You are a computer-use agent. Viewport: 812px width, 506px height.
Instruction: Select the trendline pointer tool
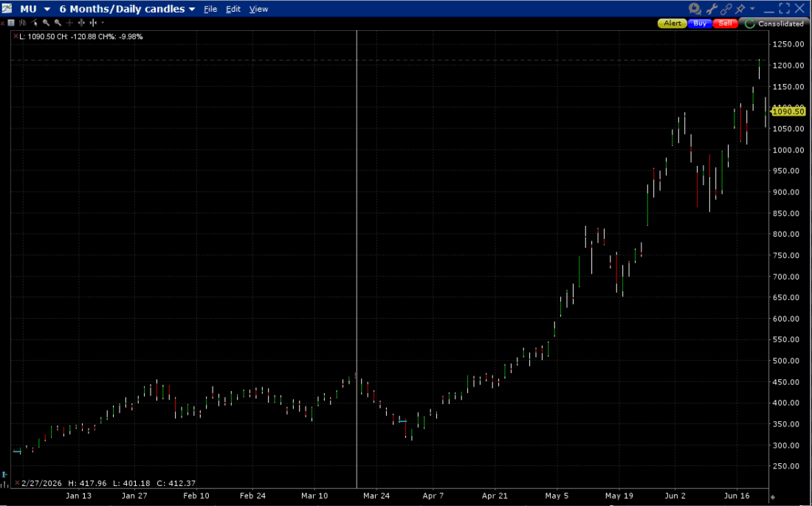tap(34, 23)
